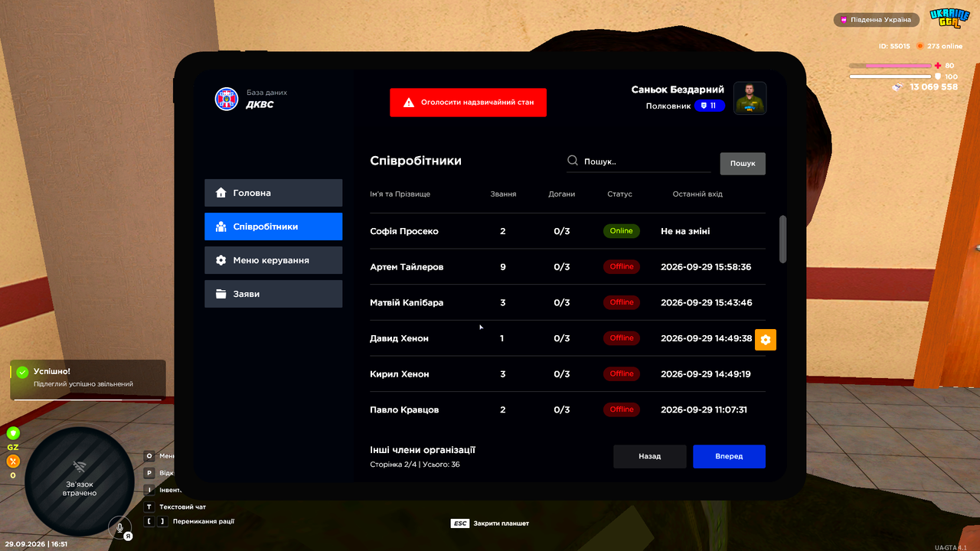Open the Заяви menu item

point(273,294)
